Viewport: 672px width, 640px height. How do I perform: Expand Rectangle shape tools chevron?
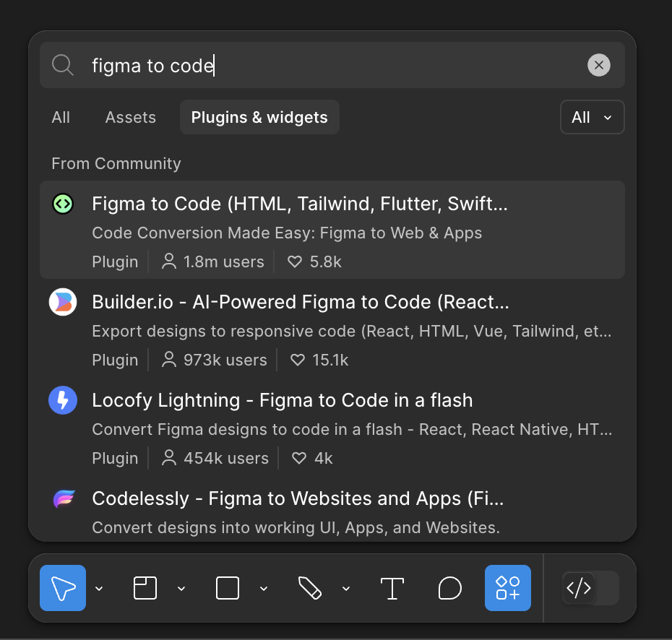pos(264,588)
